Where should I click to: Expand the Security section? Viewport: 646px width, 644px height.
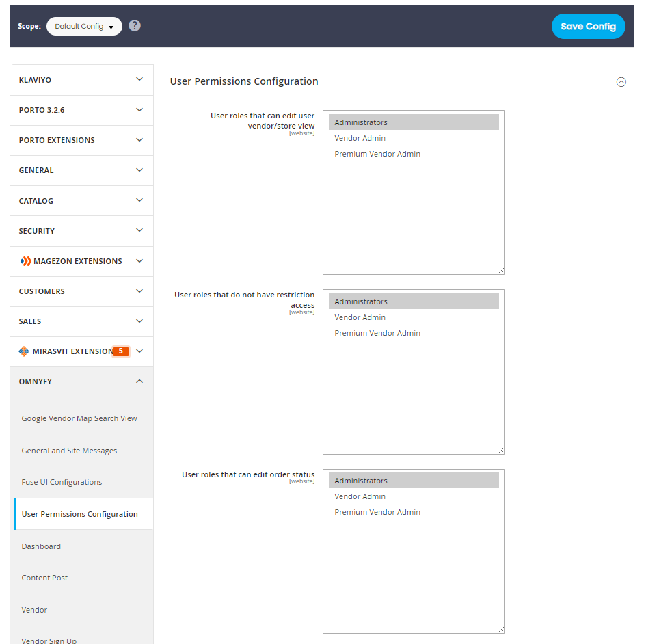[81, 231]
